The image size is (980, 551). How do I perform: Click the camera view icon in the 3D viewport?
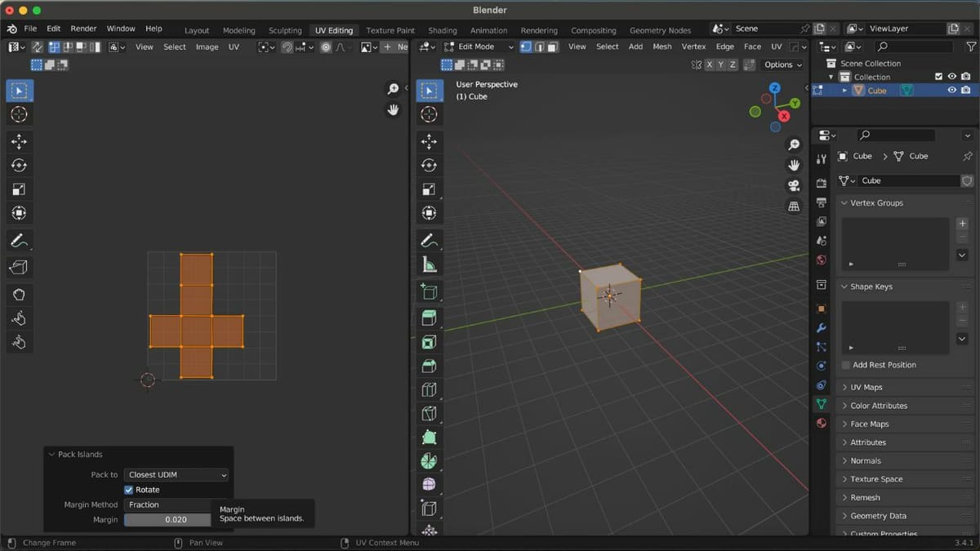pyautogui.click(x=794, y=186)
